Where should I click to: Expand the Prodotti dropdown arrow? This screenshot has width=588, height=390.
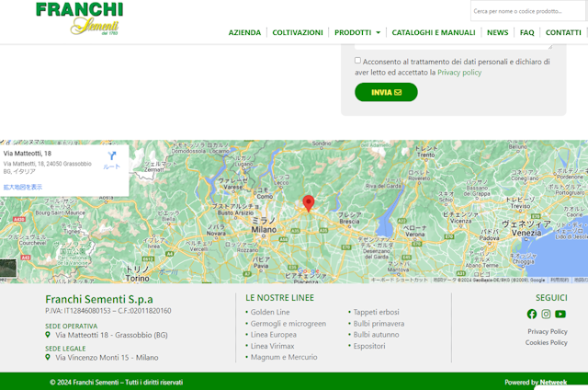tap(378, 33)
